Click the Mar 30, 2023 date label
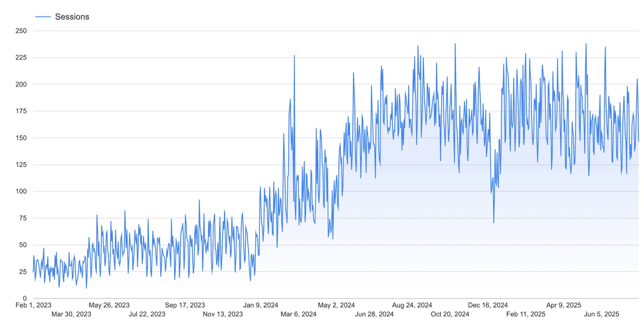This screenshot has height=328, width=644. (x=71, y=314)
